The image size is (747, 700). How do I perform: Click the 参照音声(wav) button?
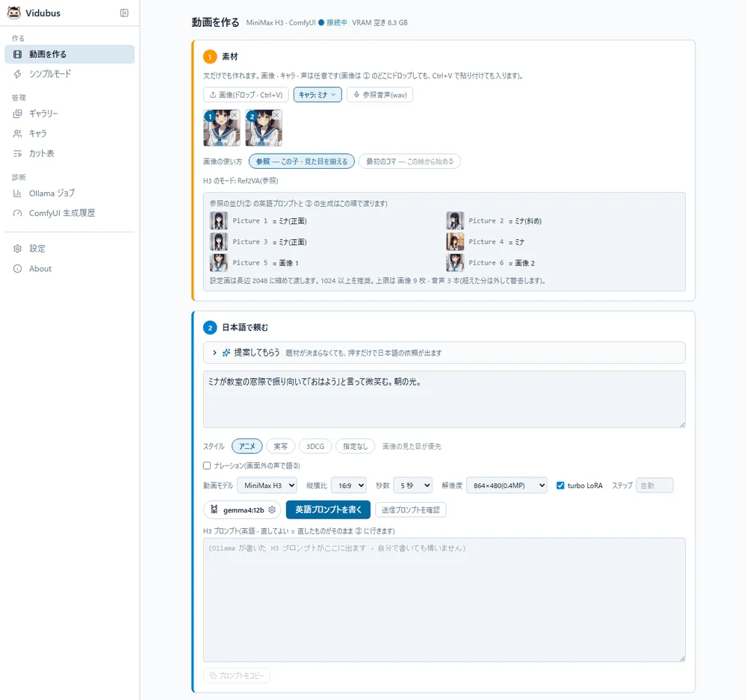coord(379,95)
